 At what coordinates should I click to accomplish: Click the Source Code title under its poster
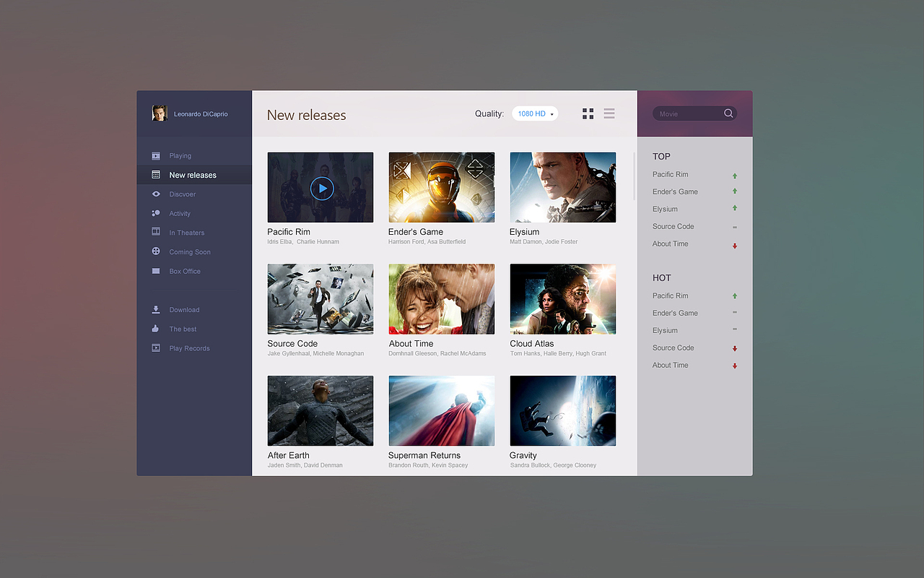point(292,344)
